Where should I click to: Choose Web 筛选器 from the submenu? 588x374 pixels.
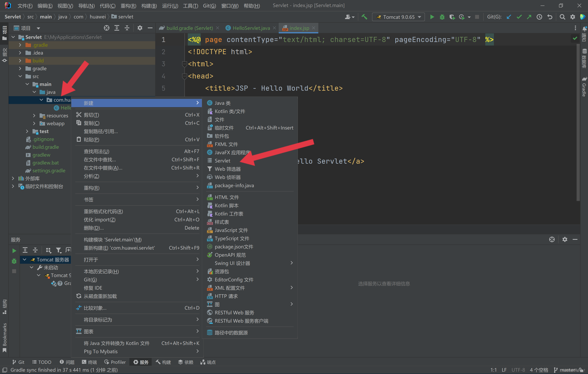pos(250,169)
